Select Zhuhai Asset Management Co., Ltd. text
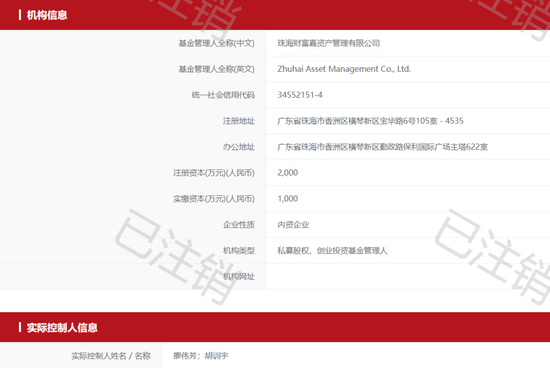Viewport: 550px width, 368px height. pyautogui.click(x=344, y=69)
